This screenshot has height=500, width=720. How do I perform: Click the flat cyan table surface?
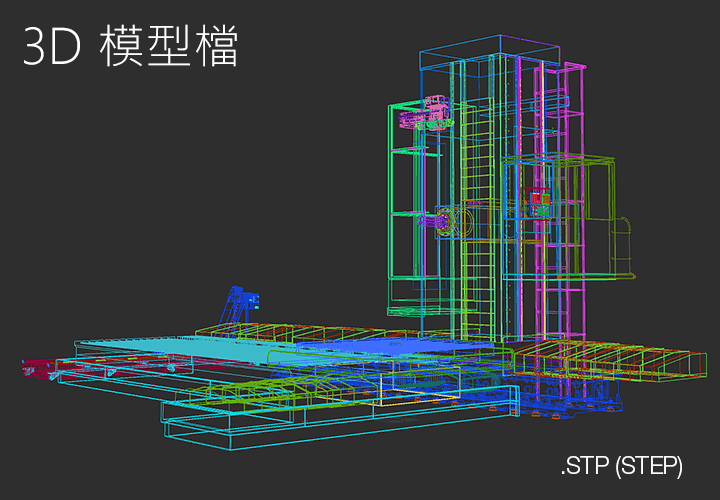click(170, 349)
